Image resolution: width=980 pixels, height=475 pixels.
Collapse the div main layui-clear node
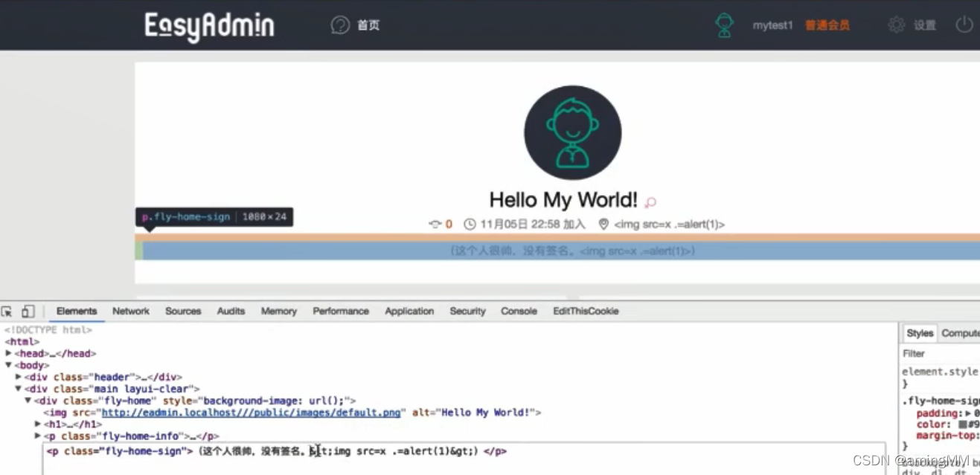coord(19,389)
